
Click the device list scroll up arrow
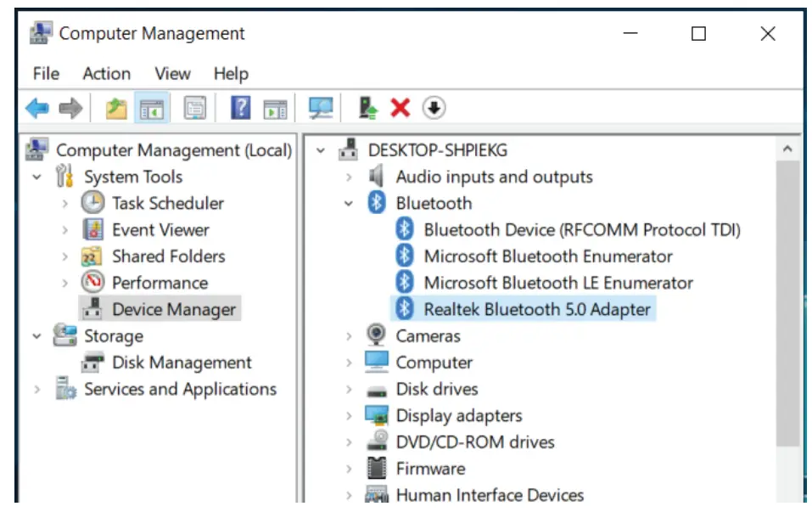[787, 150]
